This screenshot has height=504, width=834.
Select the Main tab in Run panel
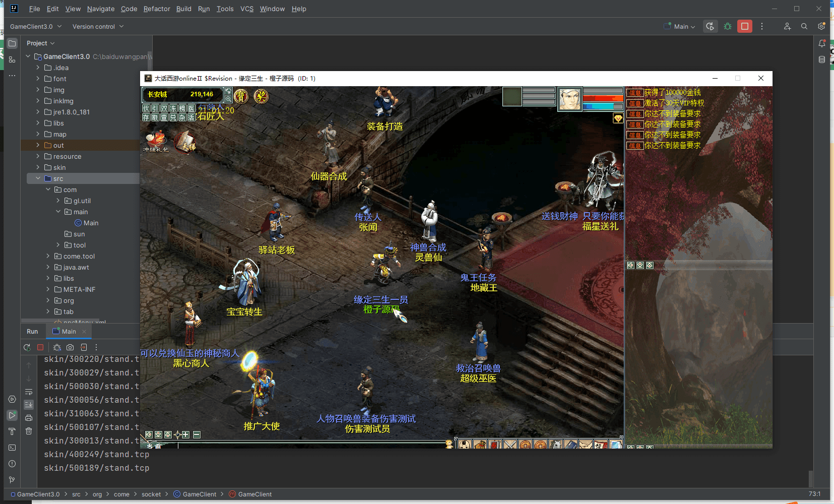click(69, 331)
